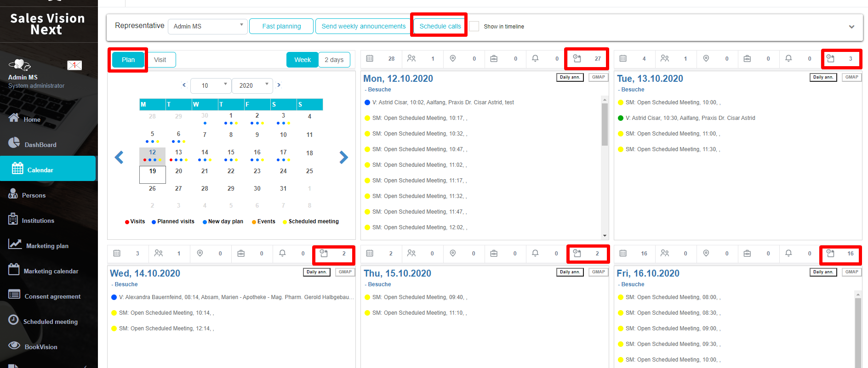The image size is (868, 368).
Task: Click Monday's scheduled meeting counter icon
Action: 577,58
